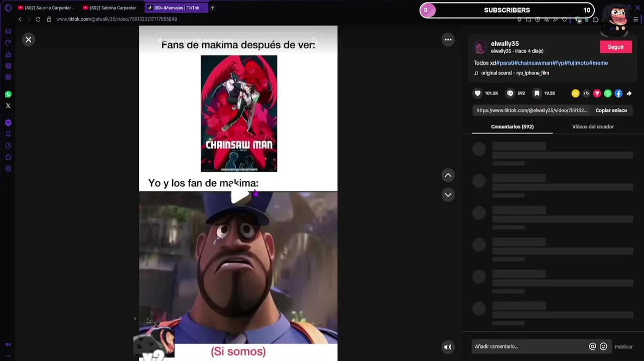This screenshot has width=644, height=361.
Task: Open the Easy Setup menu icon
Action: click(x=635, y=20)
